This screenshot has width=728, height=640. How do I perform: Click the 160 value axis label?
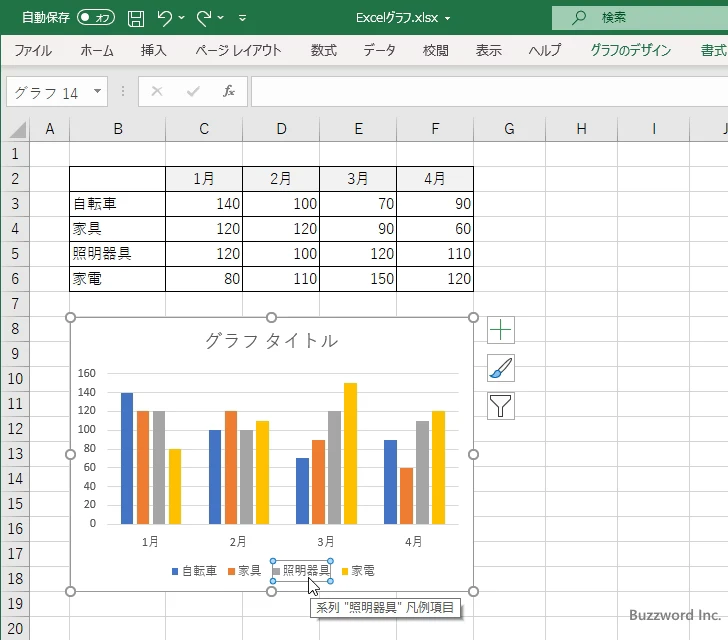(86, 373)
